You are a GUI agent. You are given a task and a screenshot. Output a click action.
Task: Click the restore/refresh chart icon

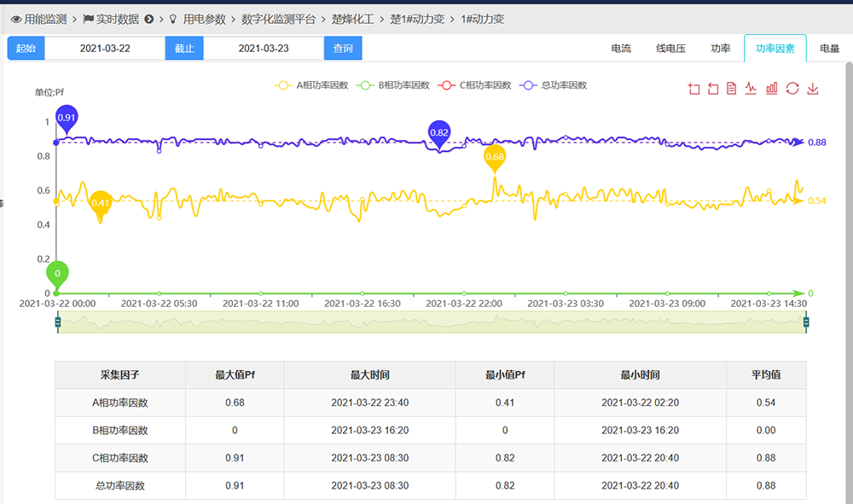pyautogui.click(x=792, y=89)
